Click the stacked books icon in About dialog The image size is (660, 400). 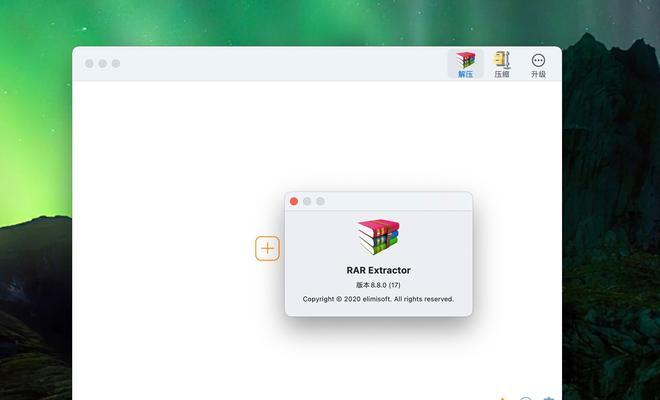(378, 236)
